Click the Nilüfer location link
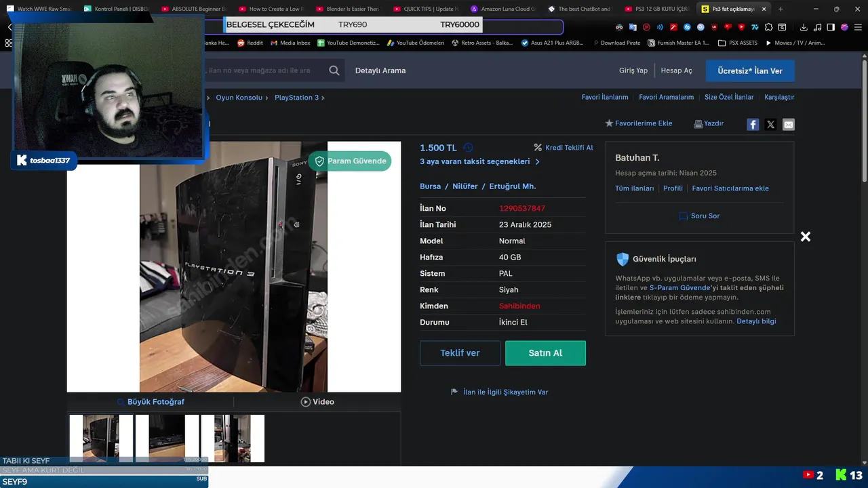This screenshot has width=868, height=488. pyautogui.click(x=465, y=186)
